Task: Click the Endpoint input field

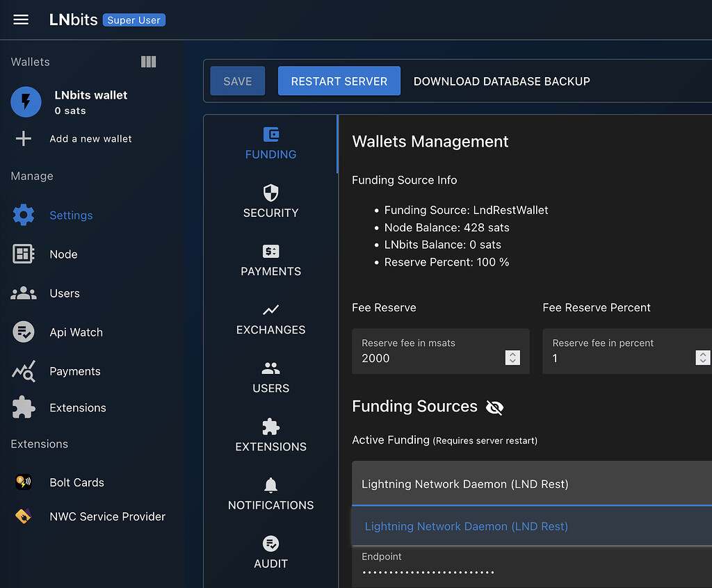Action: [532, 571]
